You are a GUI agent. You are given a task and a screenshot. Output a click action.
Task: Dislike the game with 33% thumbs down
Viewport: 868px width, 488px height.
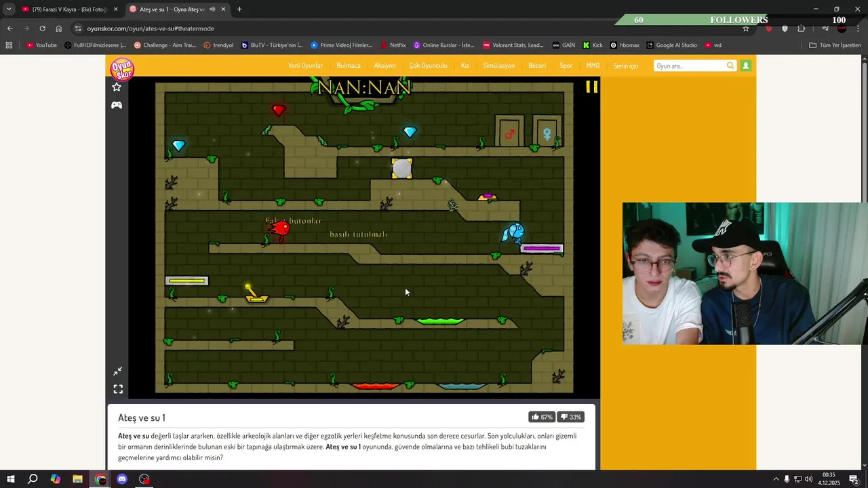[x=570, y=417]
